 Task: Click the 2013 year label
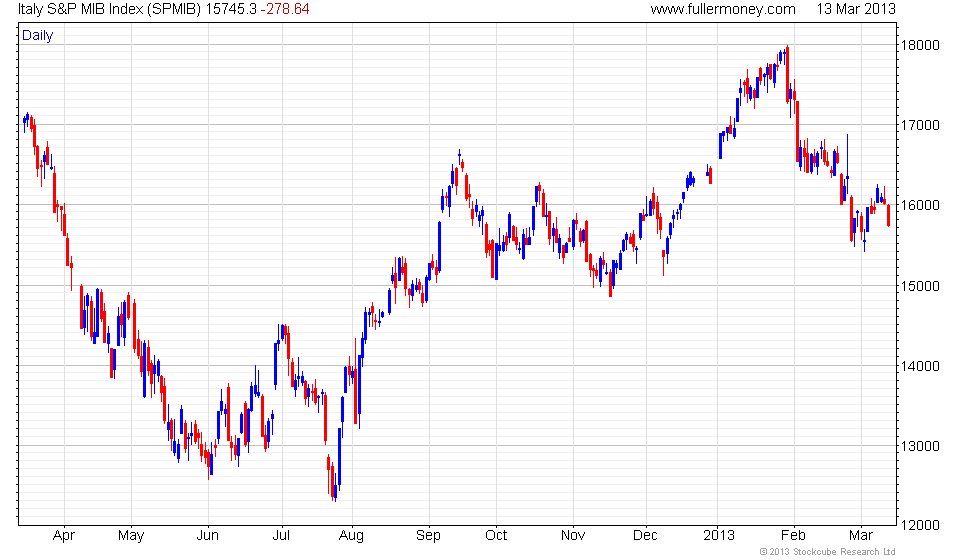[719, 536]
